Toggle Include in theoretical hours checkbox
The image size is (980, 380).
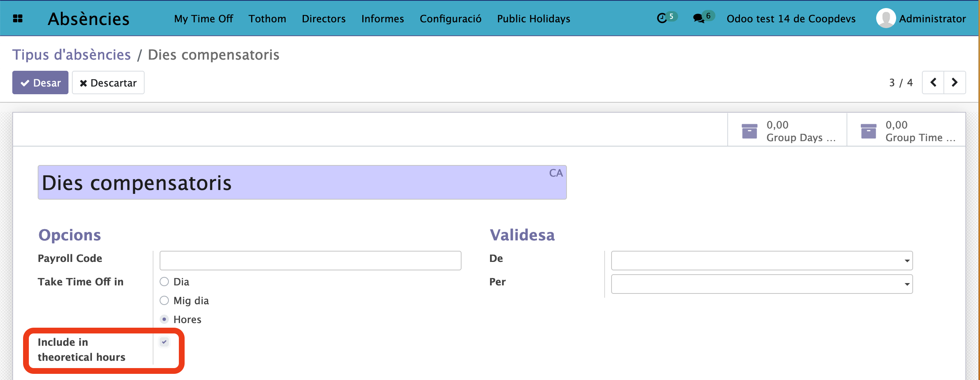164,342
